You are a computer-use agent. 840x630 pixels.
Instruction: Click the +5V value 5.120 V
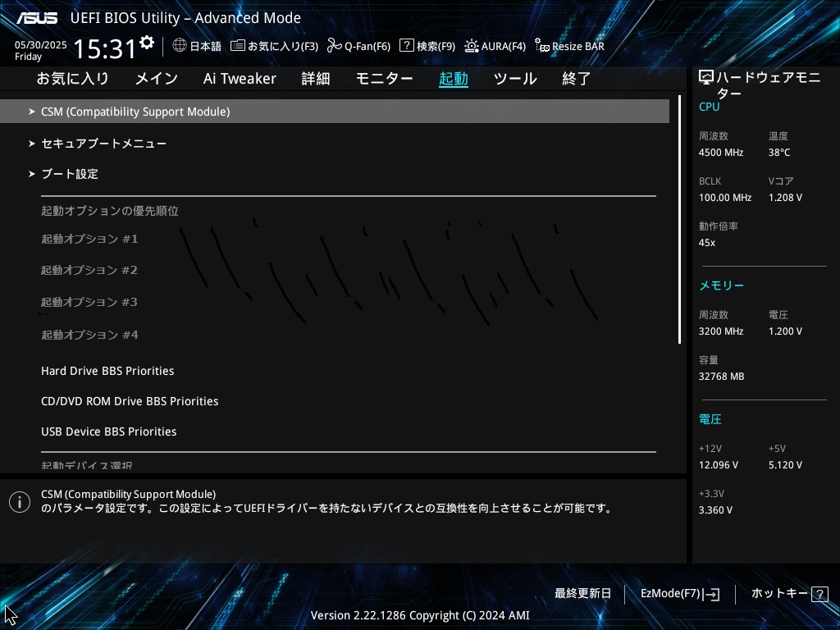785,465
